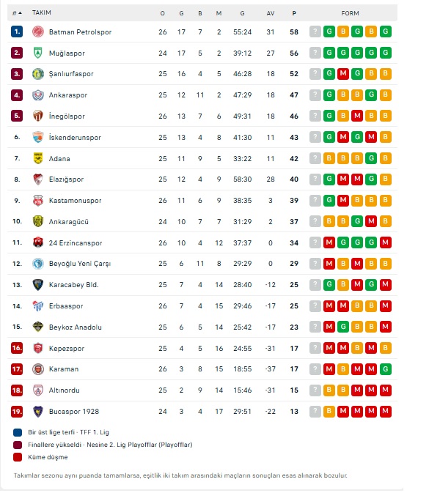Click the İskenderunspor team logo
The height and width of the screenshot is (504, 440).
pyautogui.click(x=38, y=137)
